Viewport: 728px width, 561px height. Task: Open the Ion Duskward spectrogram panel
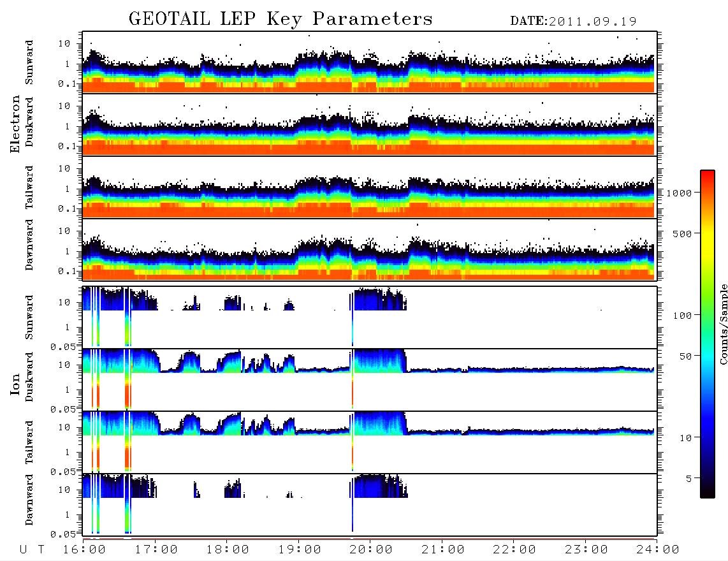pyautogui.click(x=370, y=380)
